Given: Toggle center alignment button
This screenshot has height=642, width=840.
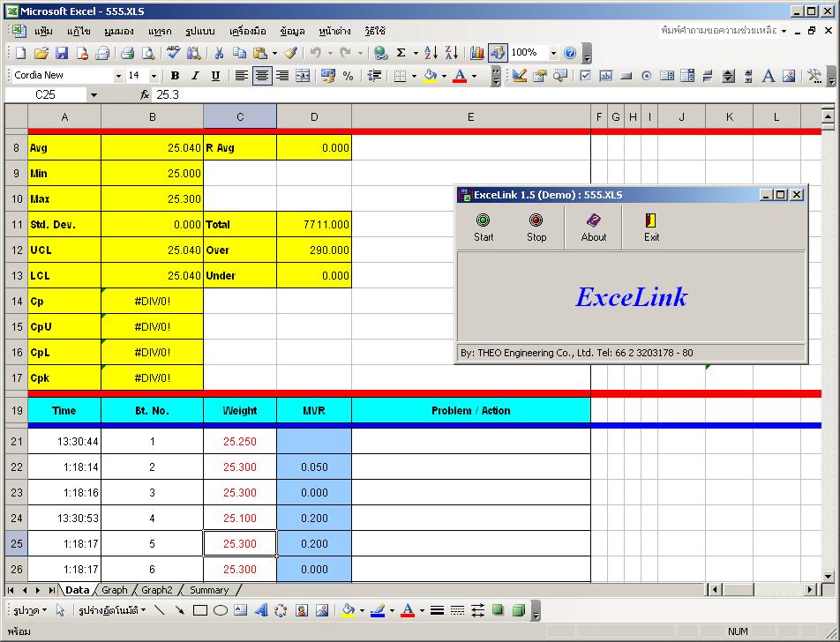Looking at the screenshot, I should 262,76.
